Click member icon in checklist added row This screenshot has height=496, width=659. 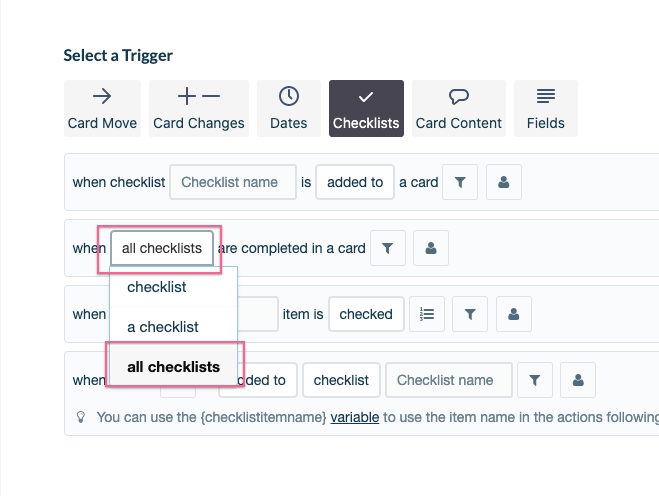[x=503, y=182]
